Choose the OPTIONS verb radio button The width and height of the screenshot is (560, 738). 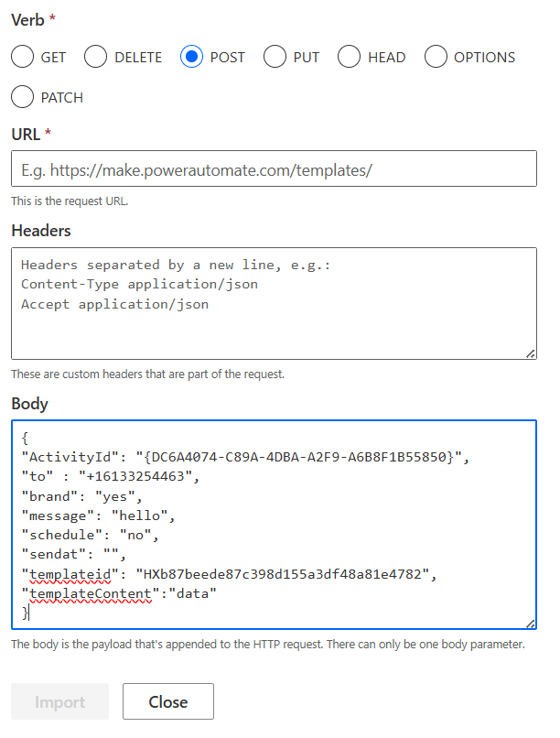point(436,57)
